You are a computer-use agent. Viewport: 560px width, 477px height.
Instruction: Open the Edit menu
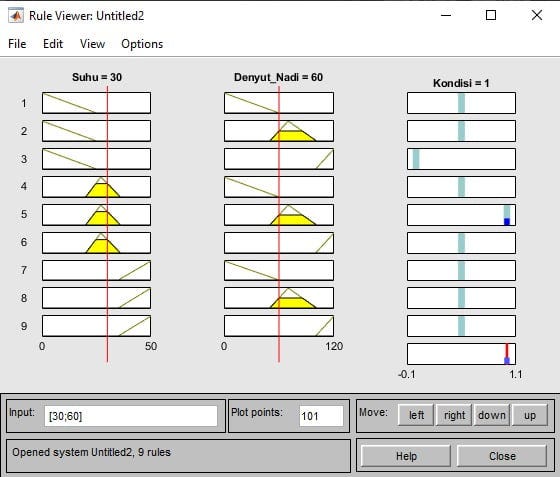click(53, 44)
